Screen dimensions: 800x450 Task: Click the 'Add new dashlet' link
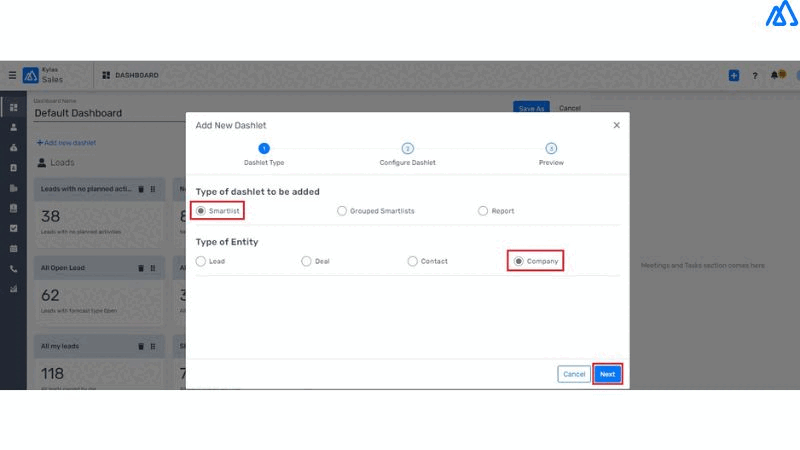[66, 143]
